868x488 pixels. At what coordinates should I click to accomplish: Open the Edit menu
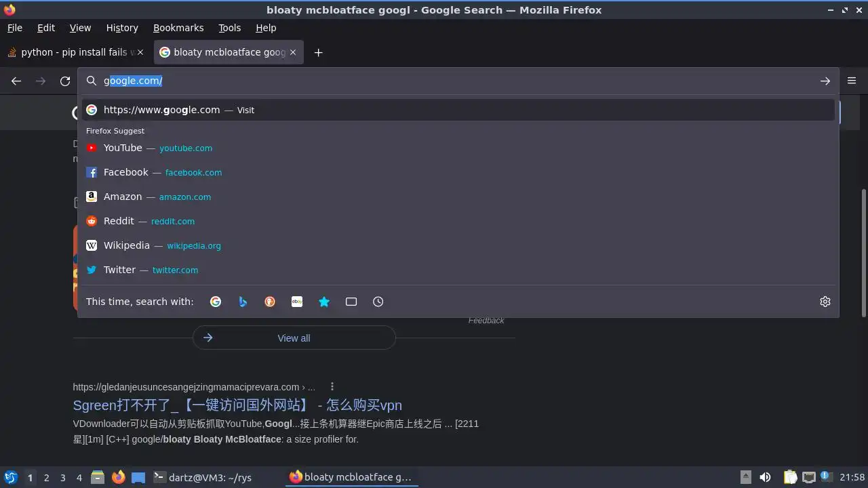pyautogui.click(x=46, y=28)
